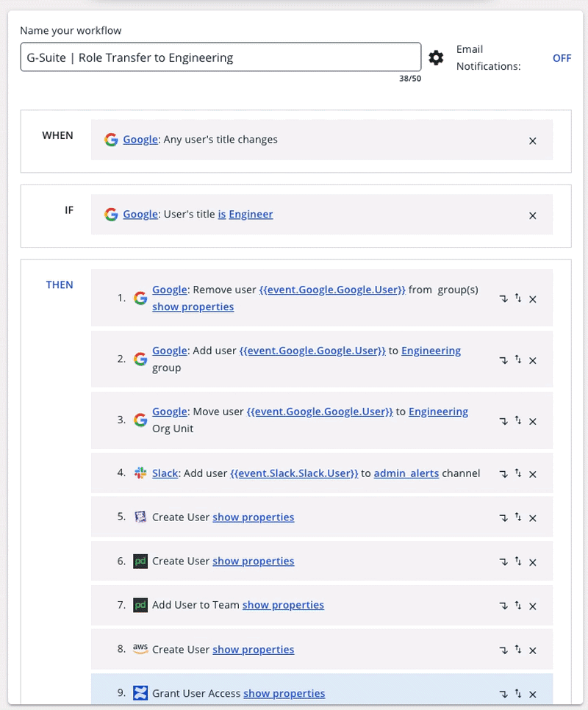Change the Engineering Org Unit in step 3
This screenshot has width=588, height=710.
click(438, 412)
